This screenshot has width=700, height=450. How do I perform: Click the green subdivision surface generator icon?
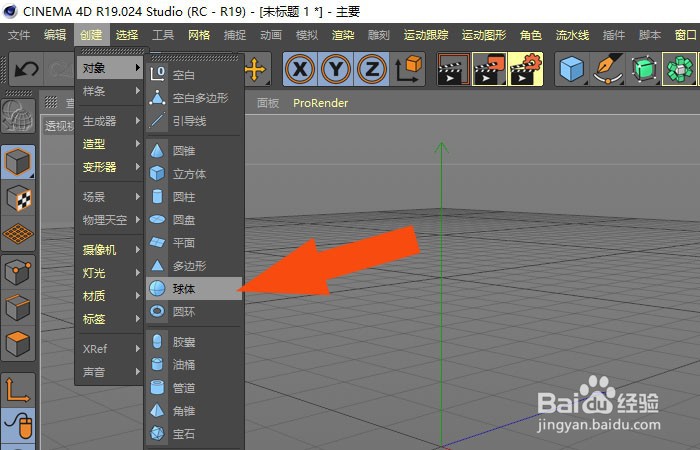pos(644,69)
